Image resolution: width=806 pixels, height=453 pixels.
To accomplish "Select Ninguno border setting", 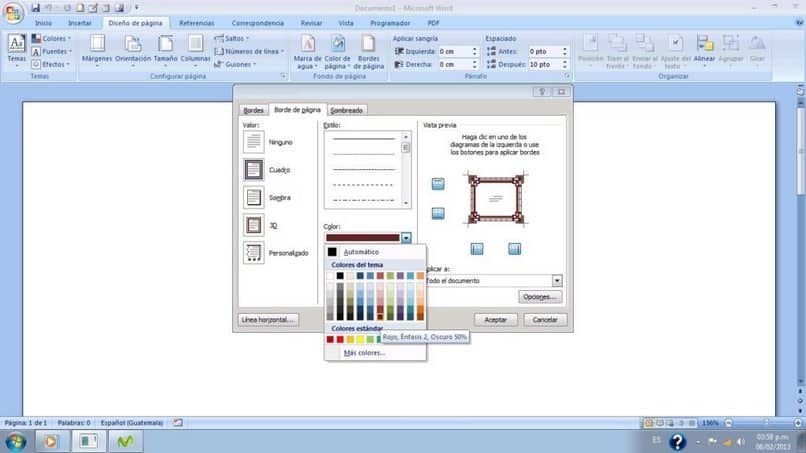I will point(253,142).
